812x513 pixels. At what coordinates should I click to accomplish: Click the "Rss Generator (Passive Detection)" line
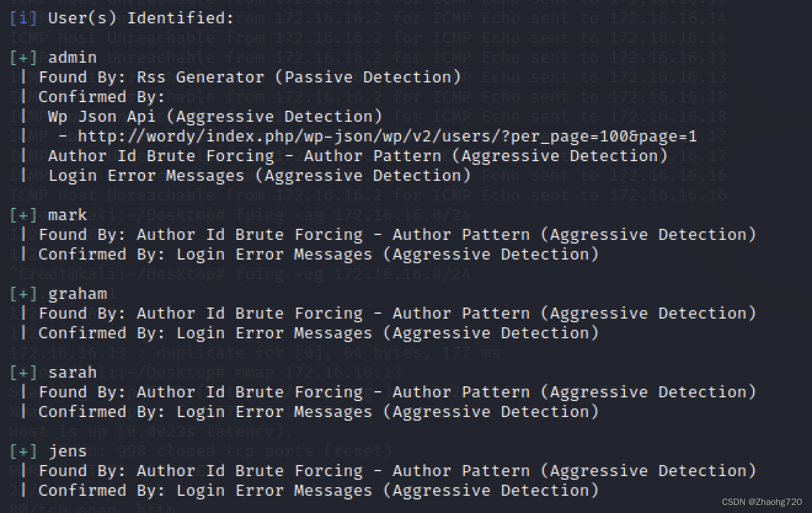pyautogui.click(x=249, y=77)
